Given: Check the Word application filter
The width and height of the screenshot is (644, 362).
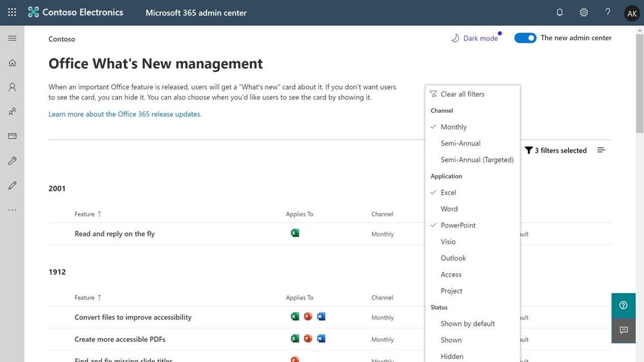Looking at the screenshot, I should 473,209.
